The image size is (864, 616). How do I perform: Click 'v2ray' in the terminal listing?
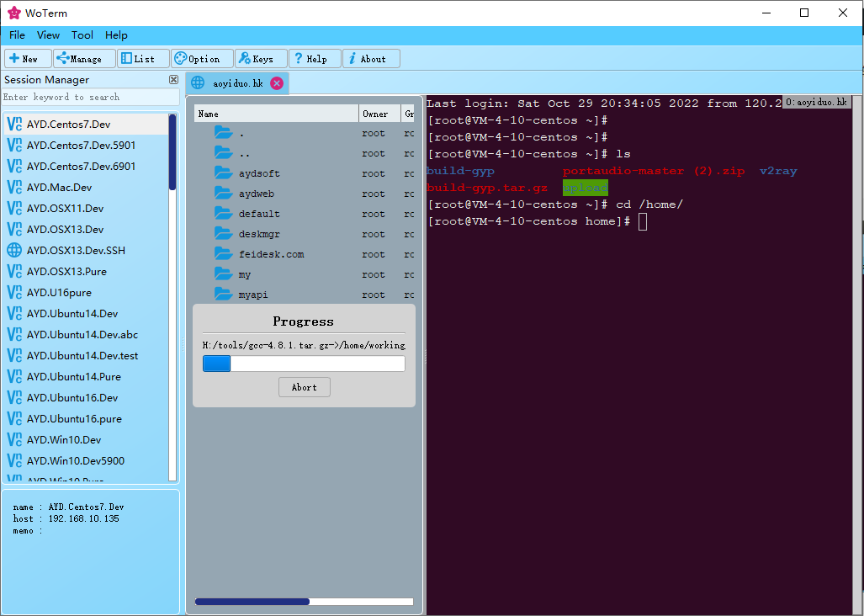point(778,171)
